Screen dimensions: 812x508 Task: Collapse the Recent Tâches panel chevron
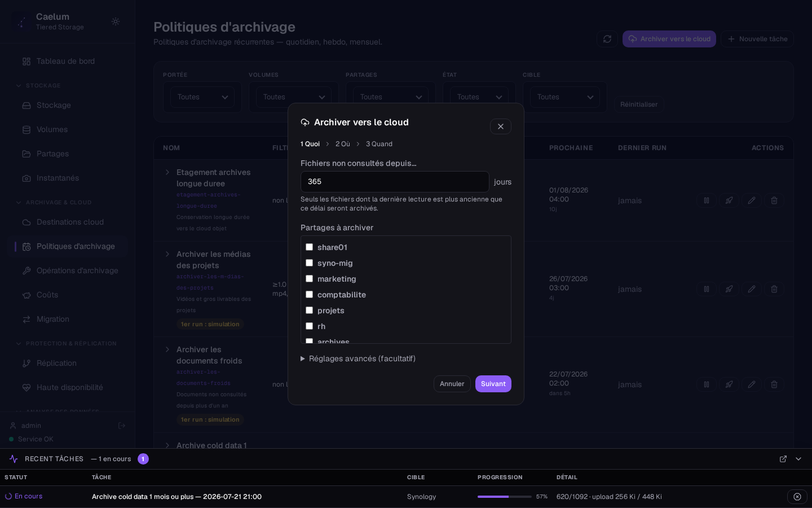798,459
